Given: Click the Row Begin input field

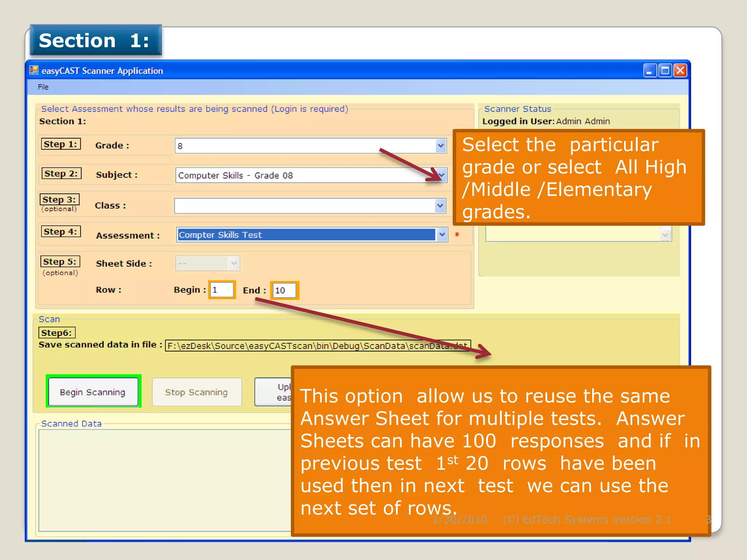Looking at the screenshot, I should 222,290.
